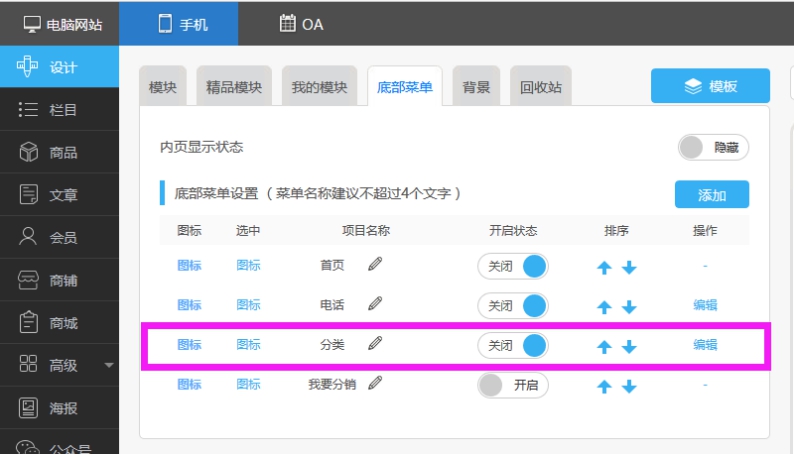
Task: Toggle the 内页显示状态 hide switch
Action: tap(713, 147)
